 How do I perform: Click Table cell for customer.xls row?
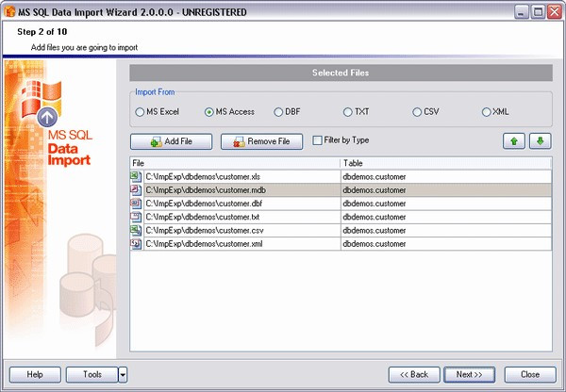coord(446,177)
